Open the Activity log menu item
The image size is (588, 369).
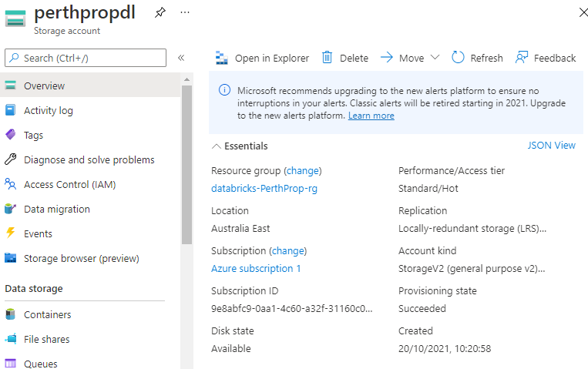point(48,110)
